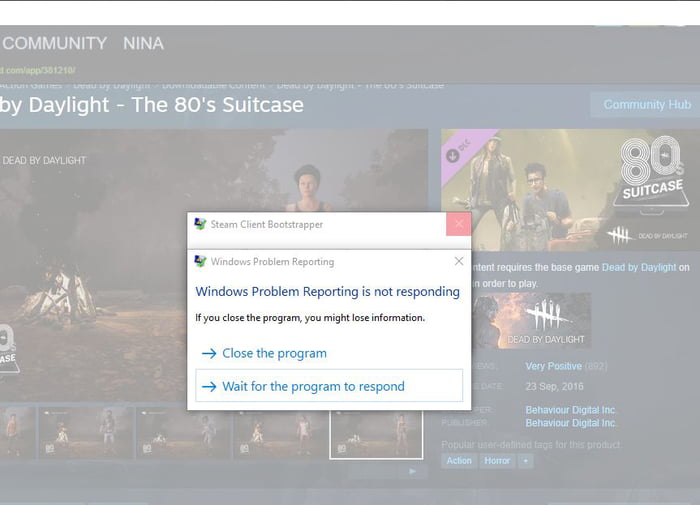Follow the Dead by Daylight base game link
This screenshot has height=505, width=700.
pos(639,267)
